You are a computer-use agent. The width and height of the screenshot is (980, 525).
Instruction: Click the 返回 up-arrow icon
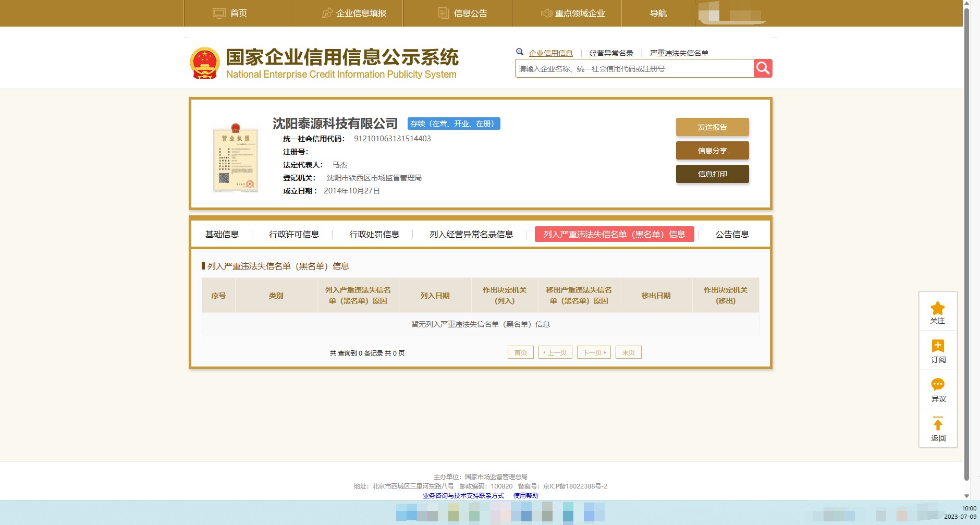click(x=938, y=424)
